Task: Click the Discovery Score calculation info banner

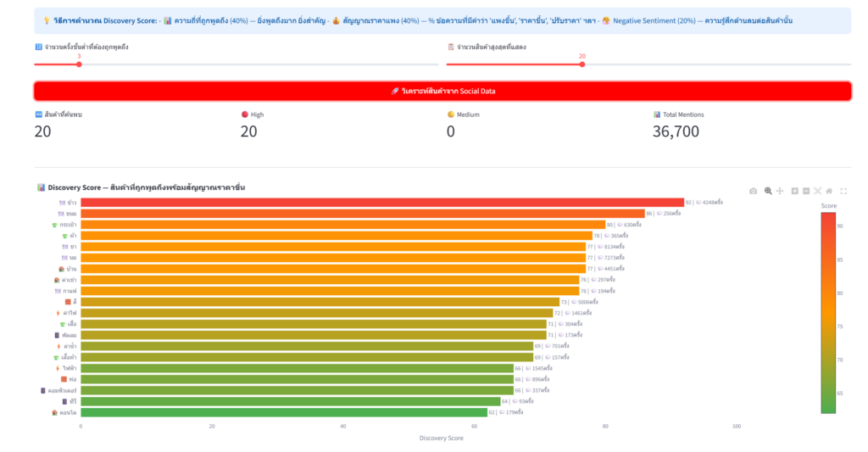Action: tap(442, 20)
